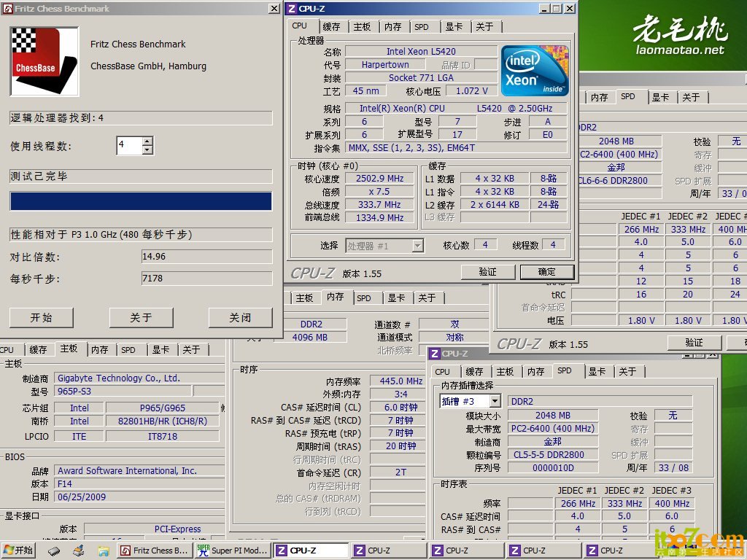
Task: Click the core speed value 2502.9 MHz
Action: click(379, 179)
